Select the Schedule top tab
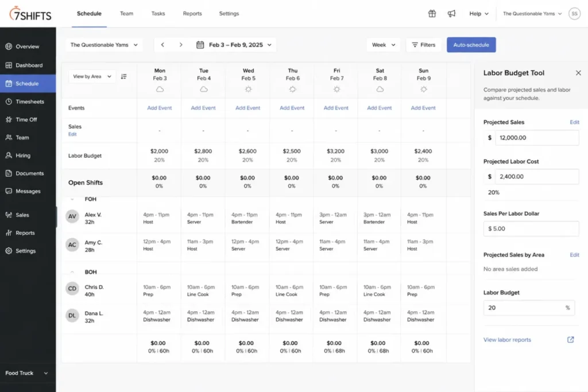588x392 pixels. point(89,14)
